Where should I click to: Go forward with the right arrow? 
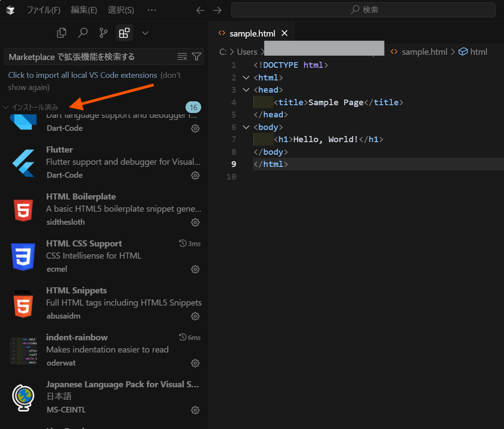(218, 10)
